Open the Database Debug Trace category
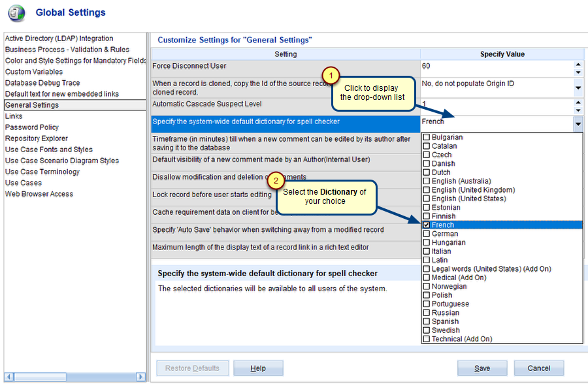 click(x=42, y=83)
